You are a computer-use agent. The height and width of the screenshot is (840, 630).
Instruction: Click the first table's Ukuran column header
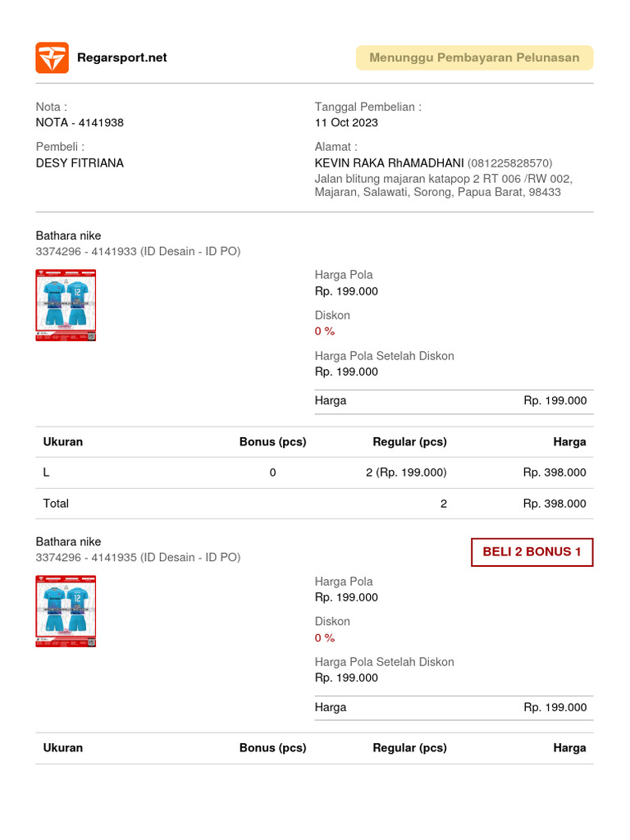pos(63,442)
